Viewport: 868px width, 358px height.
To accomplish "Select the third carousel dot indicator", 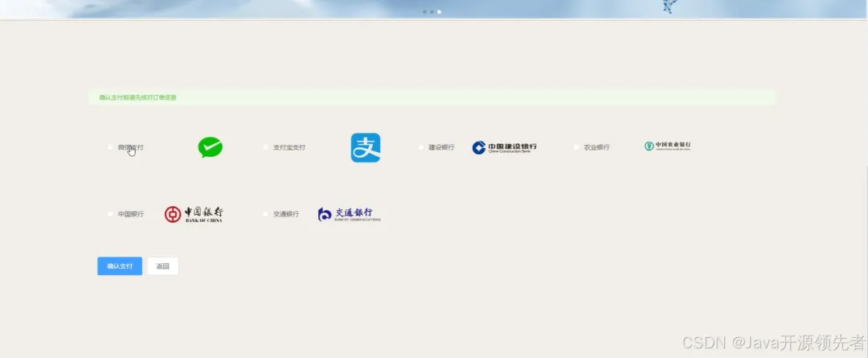I will pos(439,11).
